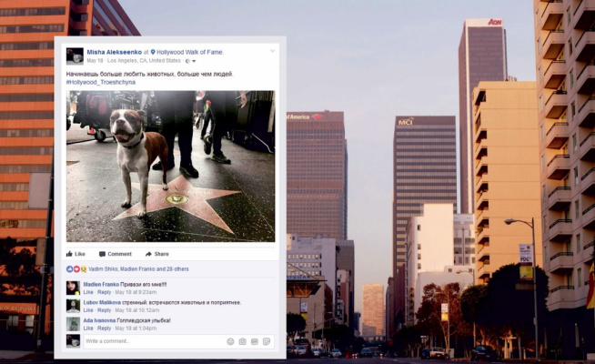This screenshot has width=595, height=364.
Task: Click Misha Alekseenko's post avatar thumbnail
Action: tap(75, 56)
